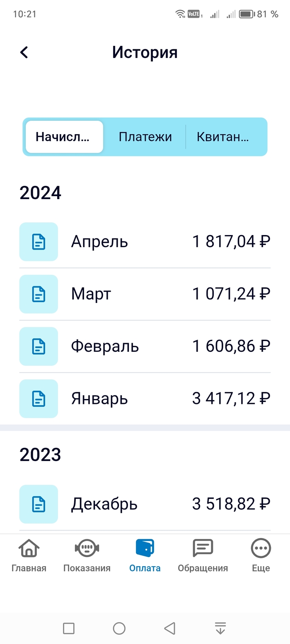Open the Показания meter icon
Viewport: 290px width, 644px height.
pyautogui.click(x=87, y=549)
